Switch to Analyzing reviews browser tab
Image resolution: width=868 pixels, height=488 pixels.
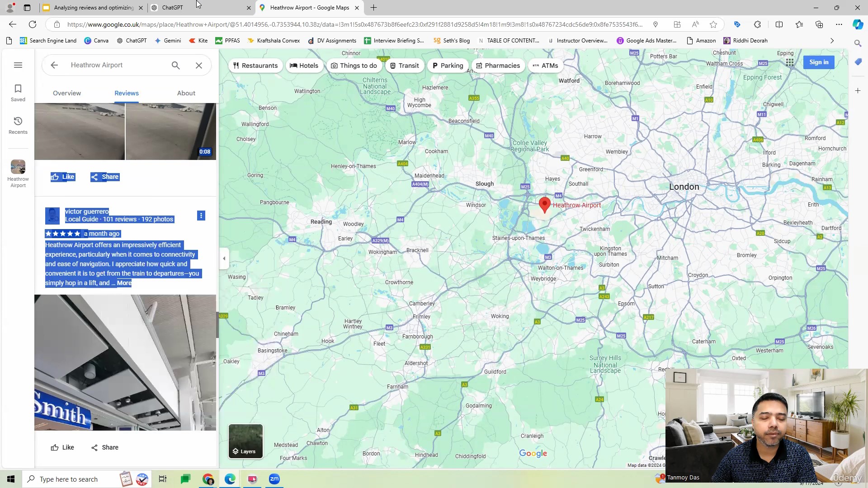point(93,8)
